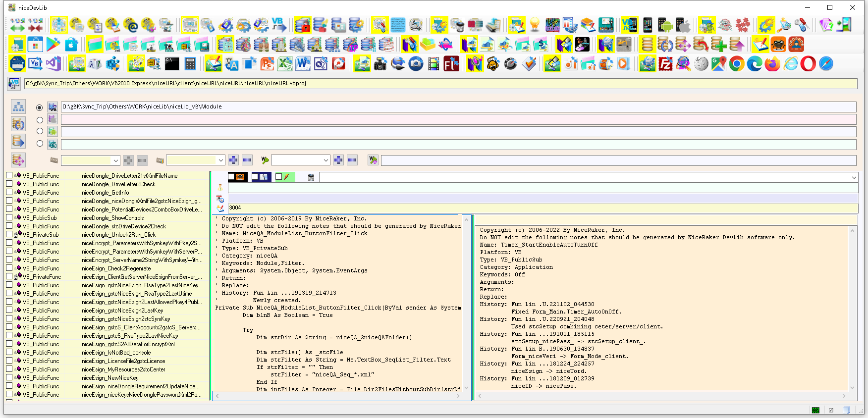Toggle the checkbox with the green pencil icon
Screen dimensions: 868x418
[x=279, y=177]
